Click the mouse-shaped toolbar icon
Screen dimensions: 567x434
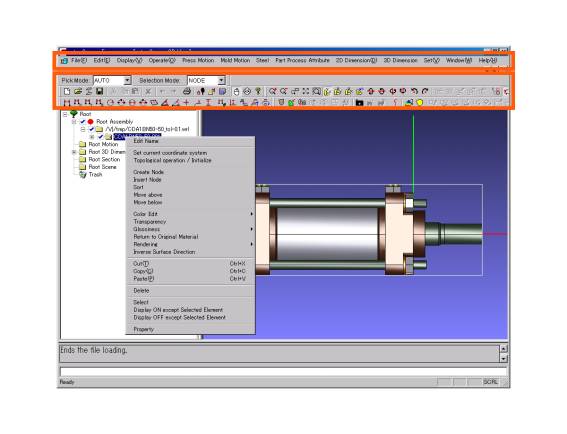[x=236, y=92]
